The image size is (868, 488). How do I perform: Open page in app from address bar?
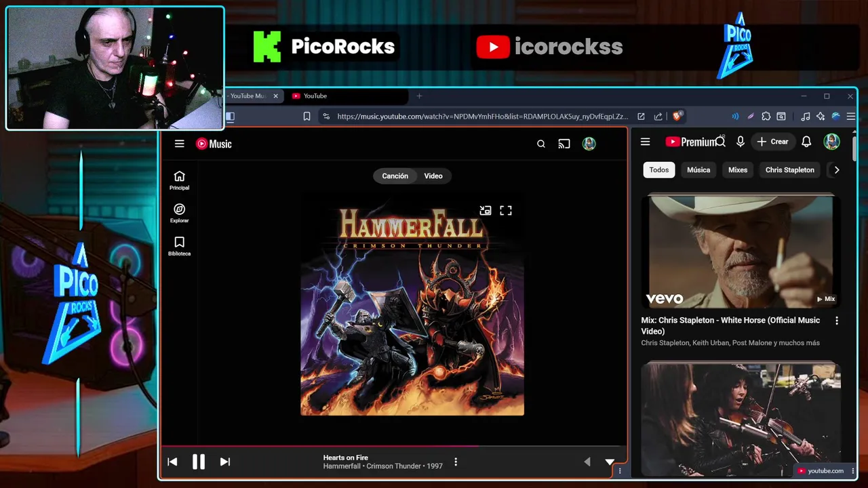point(641,117)
